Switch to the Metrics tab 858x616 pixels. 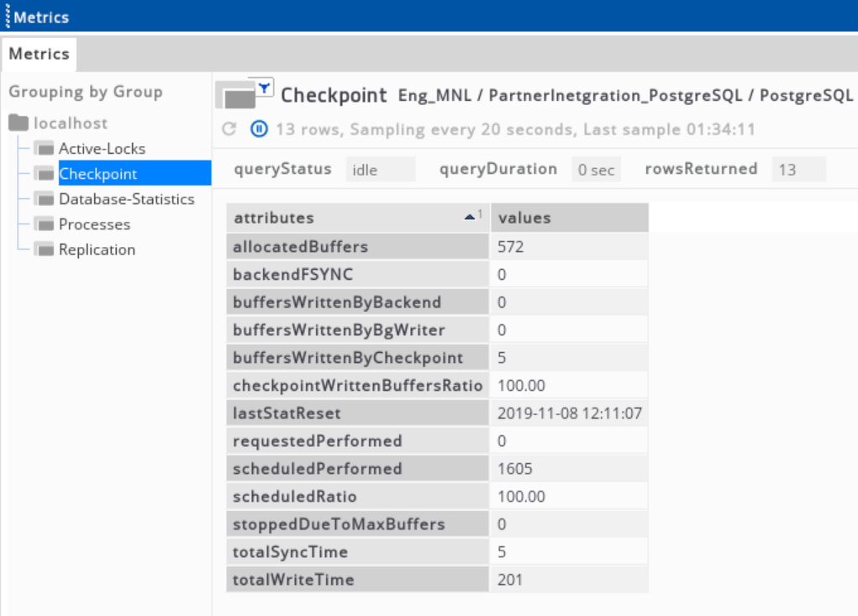point(39,54)
